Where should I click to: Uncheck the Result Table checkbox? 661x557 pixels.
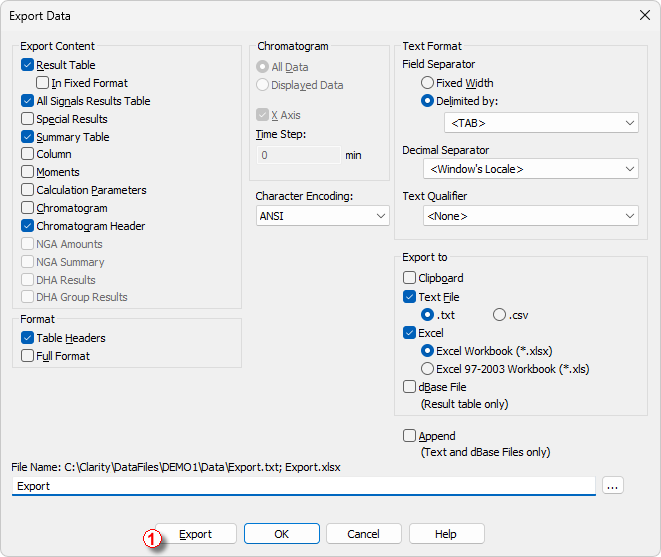(x=27, y=65)
